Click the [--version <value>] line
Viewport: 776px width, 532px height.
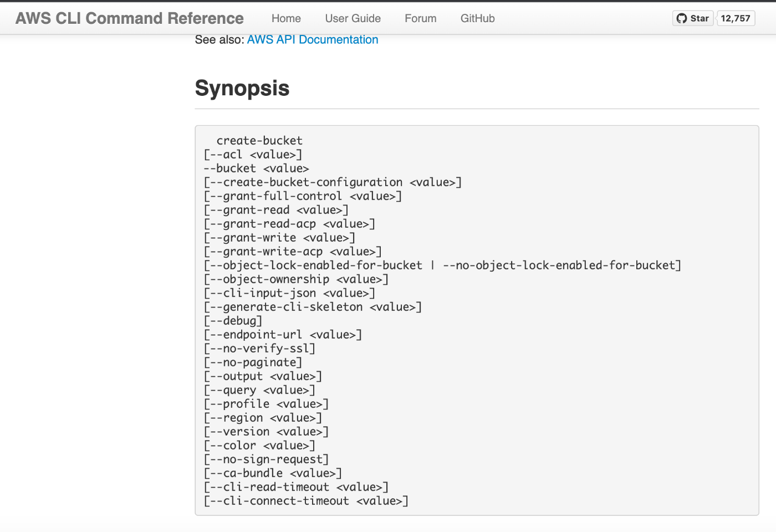[266, 432]
